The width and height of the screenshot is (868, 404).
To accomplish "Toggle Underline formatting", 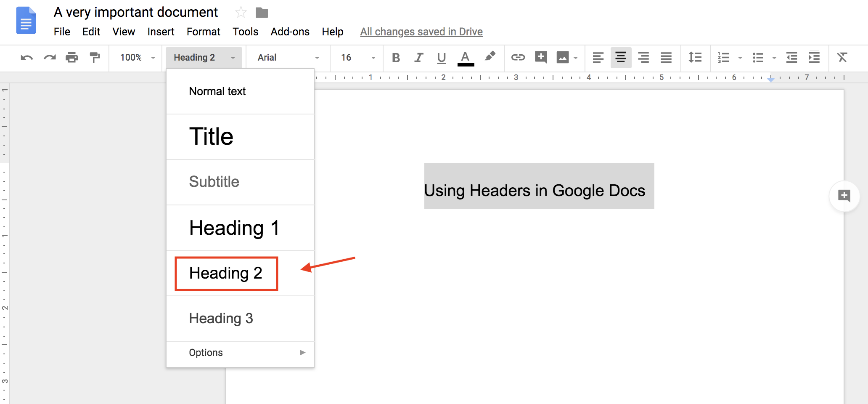I will 441,58.
